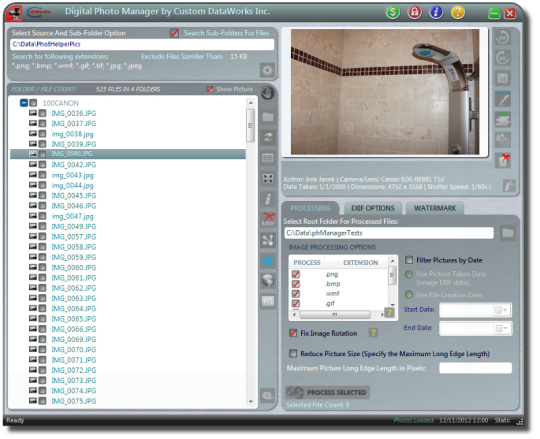Open the Start Date picker dropdown
Screen dimensions: 540x439
pyautogui.click(x=501, y=310)
